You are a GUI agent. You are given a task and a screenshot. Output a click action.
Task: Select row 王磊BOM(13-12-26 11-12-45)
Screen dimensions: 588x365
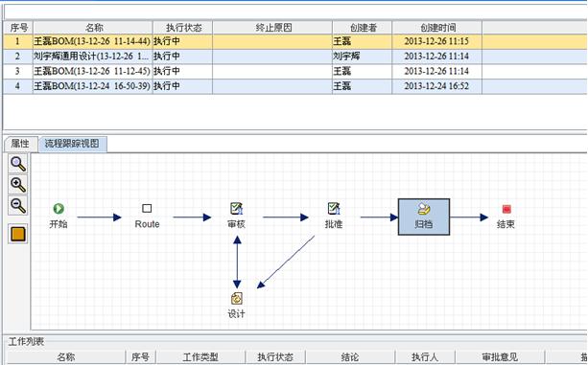[x=295, y=71]
